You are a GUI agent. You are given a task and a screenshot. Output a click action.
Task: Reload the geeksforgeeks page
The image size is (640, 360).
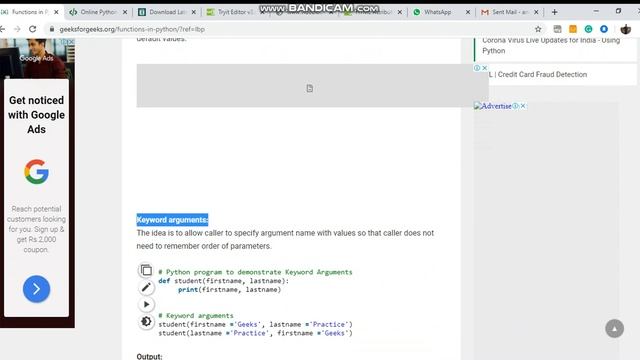point(33,29)
